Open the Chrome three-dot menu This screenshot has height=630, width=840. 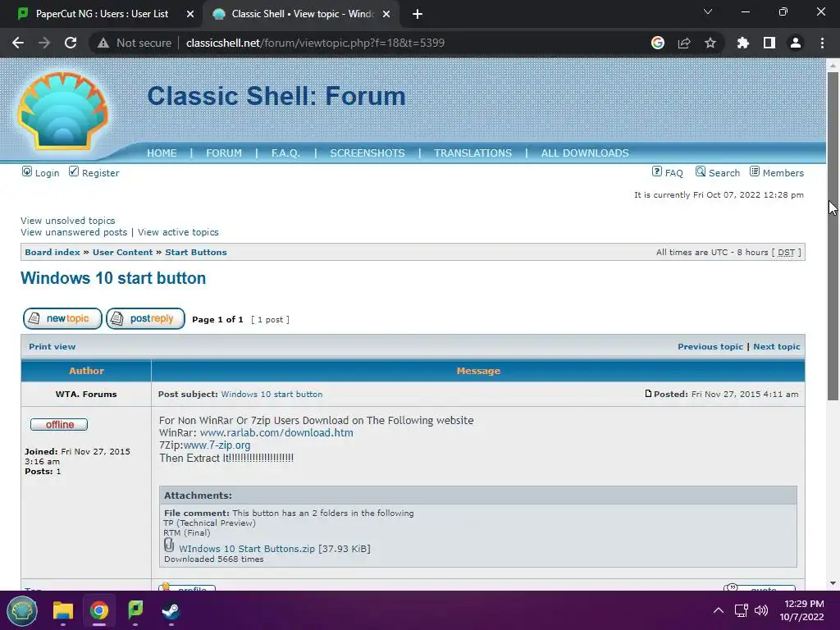click(x=822, y=43)
